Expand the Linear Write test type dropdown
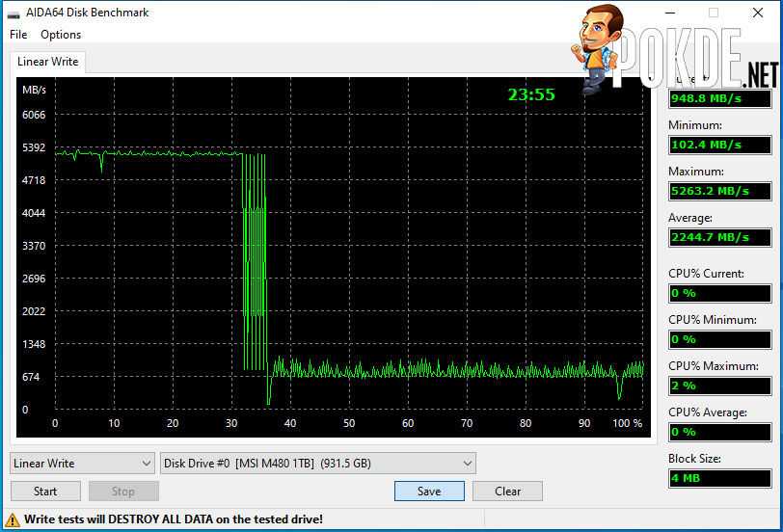 point(82,464)
